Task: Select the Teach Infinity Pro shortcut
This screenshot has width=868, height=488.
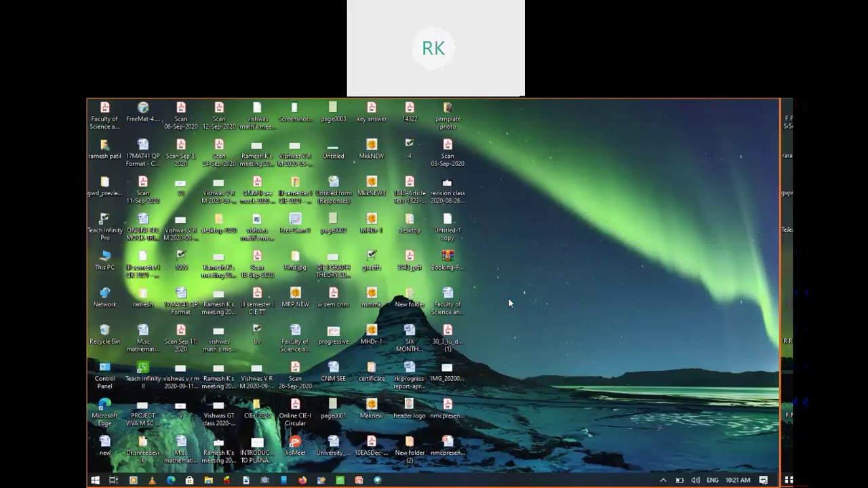Action: tap(104, 227)
